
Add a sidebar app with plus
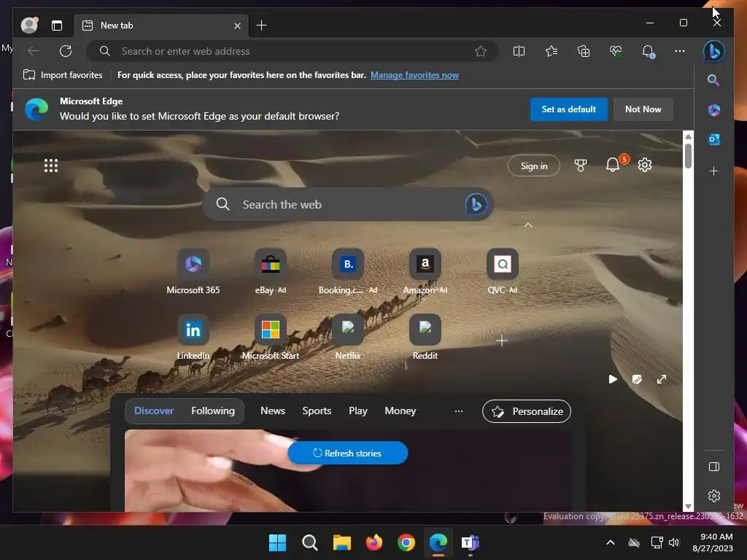713,171
